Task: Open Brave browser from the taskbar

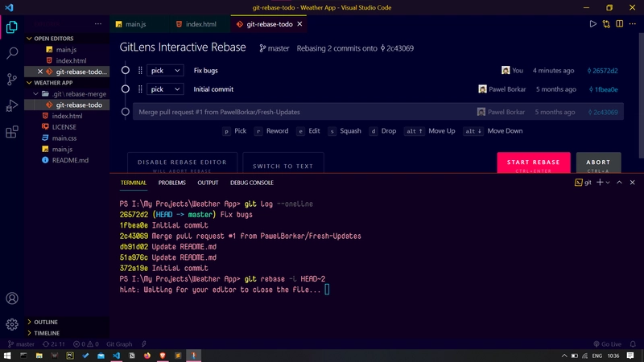Action: [x=163, y=356]
